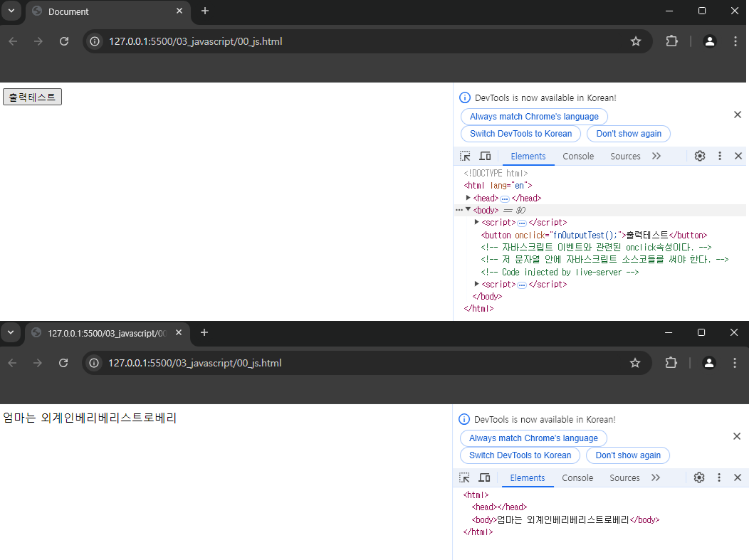
Task: Open tab search dropdown in bottom window
Action: [x=11, y=333]
